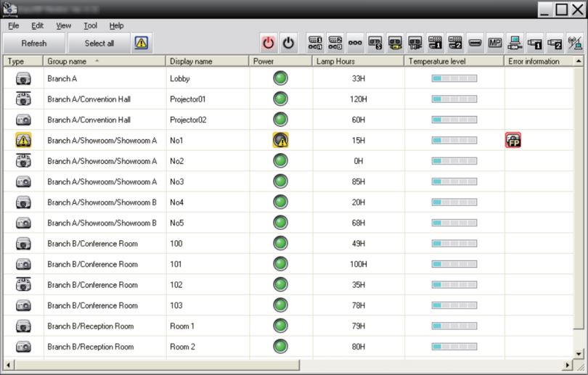This screenshot has width=588, height=375.
Task: Click the green power indicator for Lobby
Action: point(280,78)
